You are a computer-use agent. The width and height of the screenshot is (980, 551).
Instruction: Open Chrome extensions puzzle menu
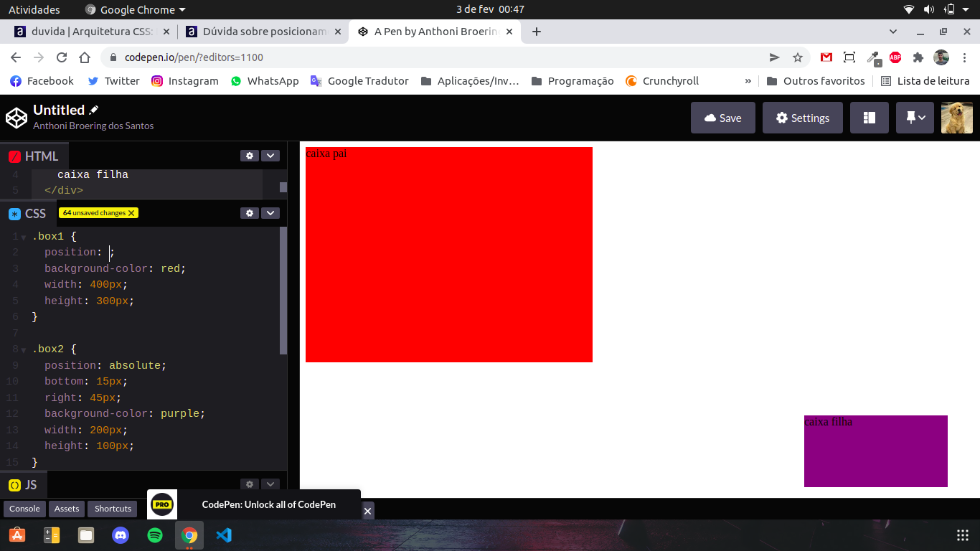[x=918, y=57]
